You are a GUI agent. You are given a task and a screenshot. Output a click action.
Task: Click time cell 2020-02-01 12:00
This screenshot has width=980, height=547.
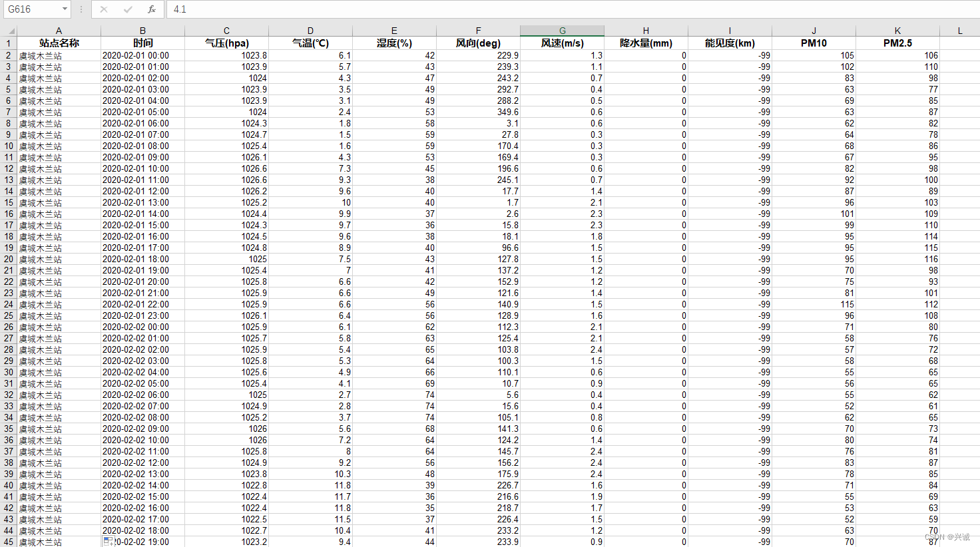[142, 191]
